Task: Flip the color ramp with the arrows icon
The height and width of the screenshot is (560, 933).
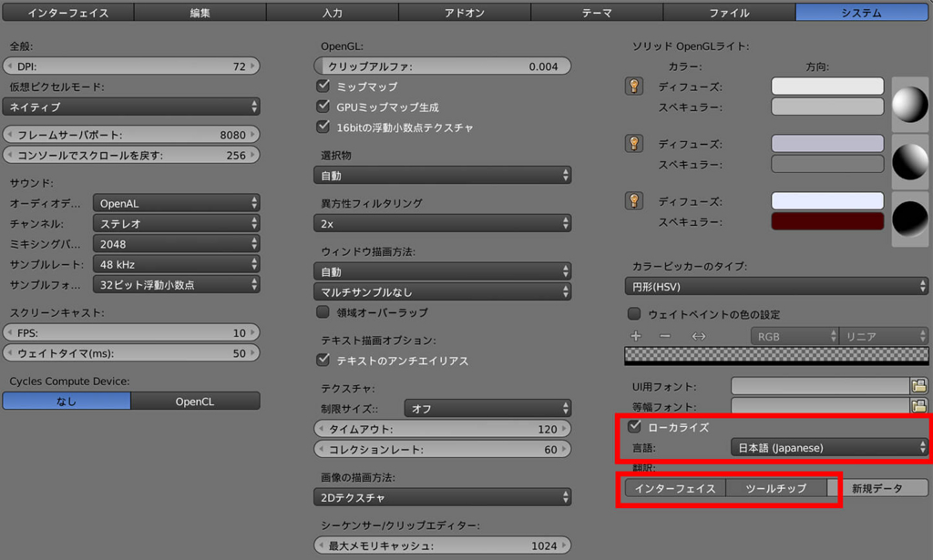Action: pos(699,336)
